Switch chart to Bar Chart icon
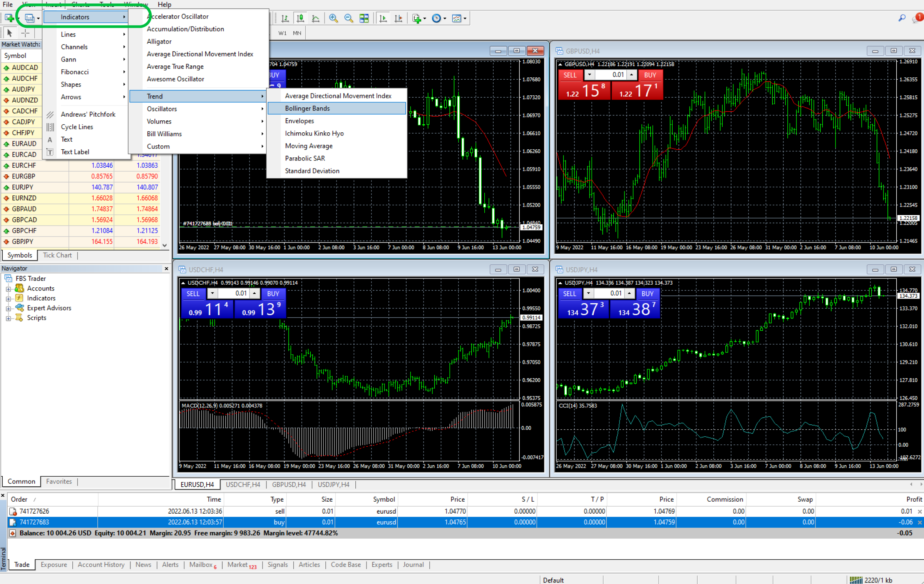Screen dimensions: 924x584 (x=285, y=18)
